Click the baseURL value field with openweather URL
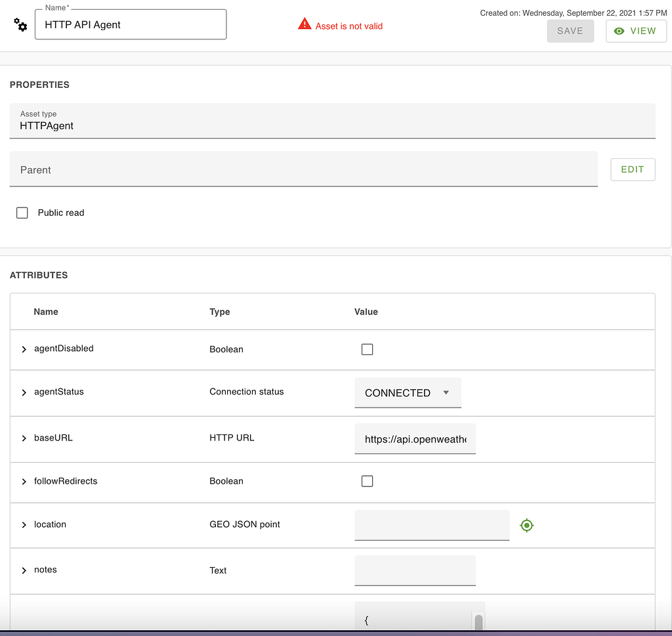This screenshot has height=636, width=672. 415,438
